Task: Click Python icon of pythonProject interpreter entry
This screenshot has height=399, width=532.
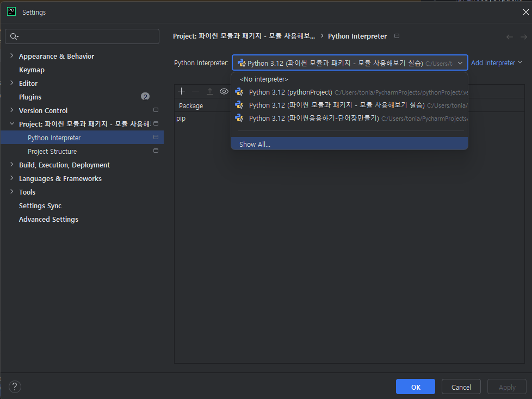Action: (x=239, y=92)
